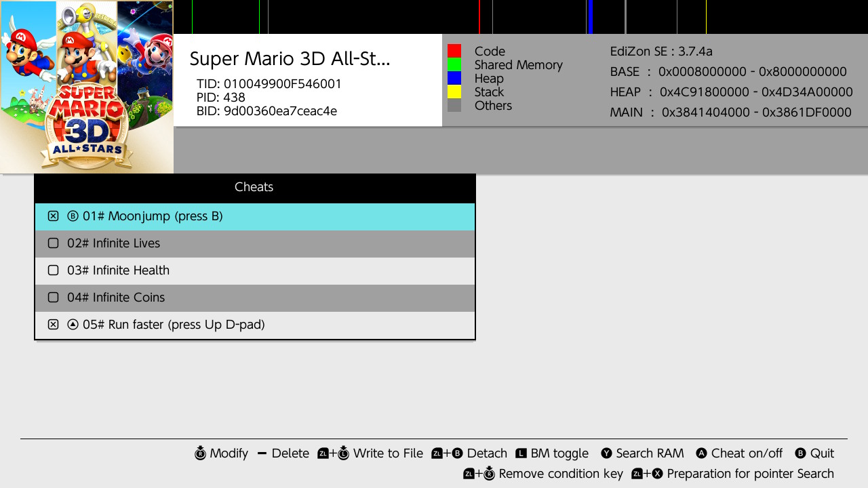Click the B button icon on Moonjump row
This screenshot has width=868, height=488.
pos(73,216)
